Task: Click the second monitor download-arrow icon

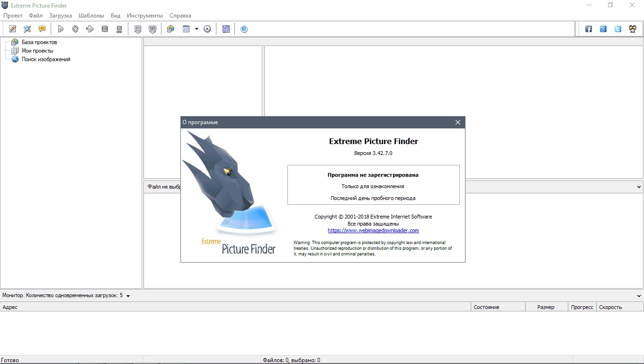Action: click(152, 29)
